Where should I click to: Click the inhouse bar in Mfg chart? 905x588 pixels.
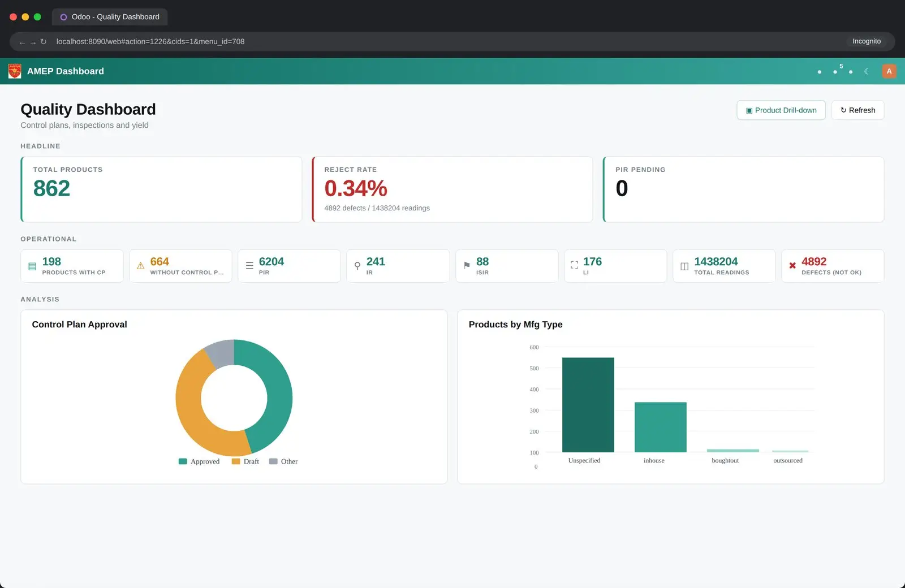[x=661, y=427]
